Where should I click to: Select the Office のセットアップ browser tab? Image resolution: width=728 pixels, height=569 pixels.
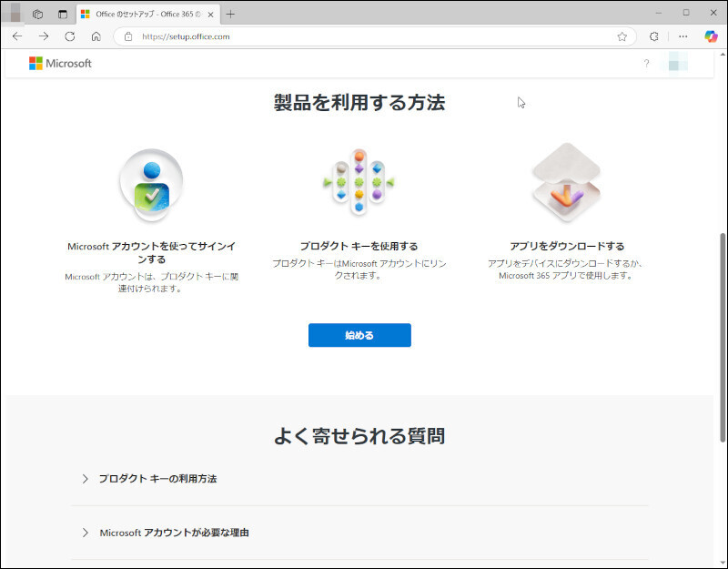(x=147, y=15)
